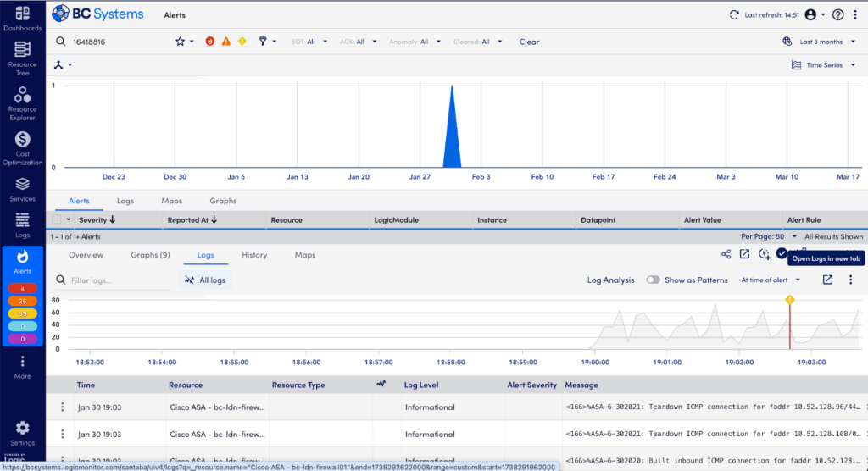Select the Graphs (9) tab

(150, 255)
